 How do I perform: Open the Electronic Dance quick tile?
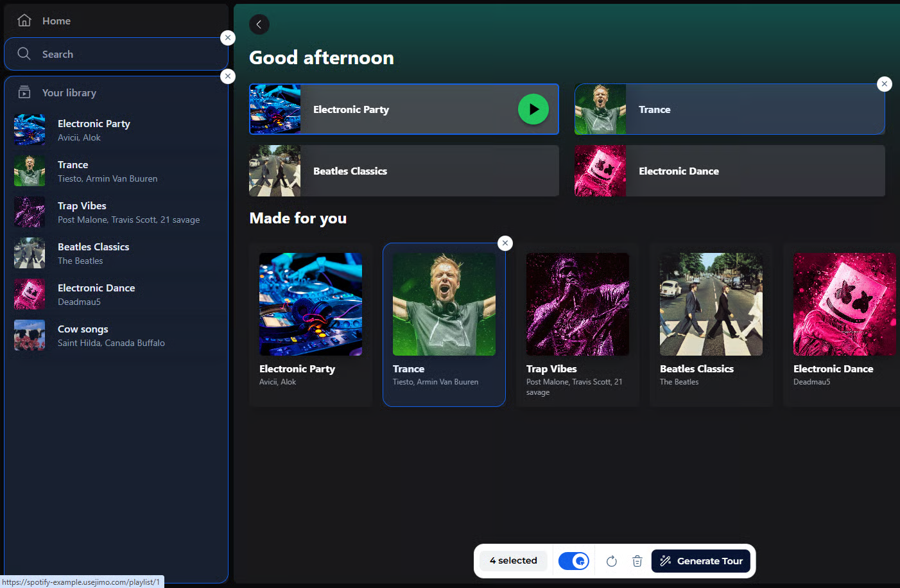point(729,171)
